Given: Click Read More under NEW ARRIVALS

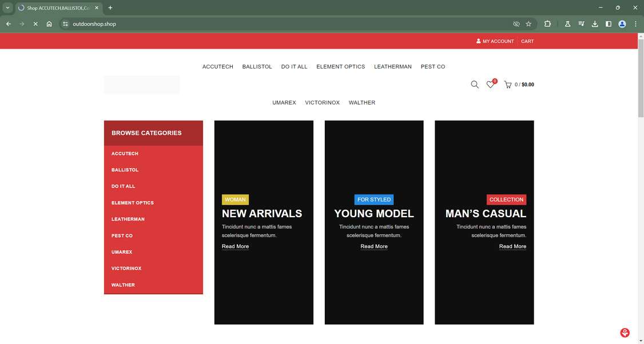Looking at the screenshot, I should coord(235,246).
